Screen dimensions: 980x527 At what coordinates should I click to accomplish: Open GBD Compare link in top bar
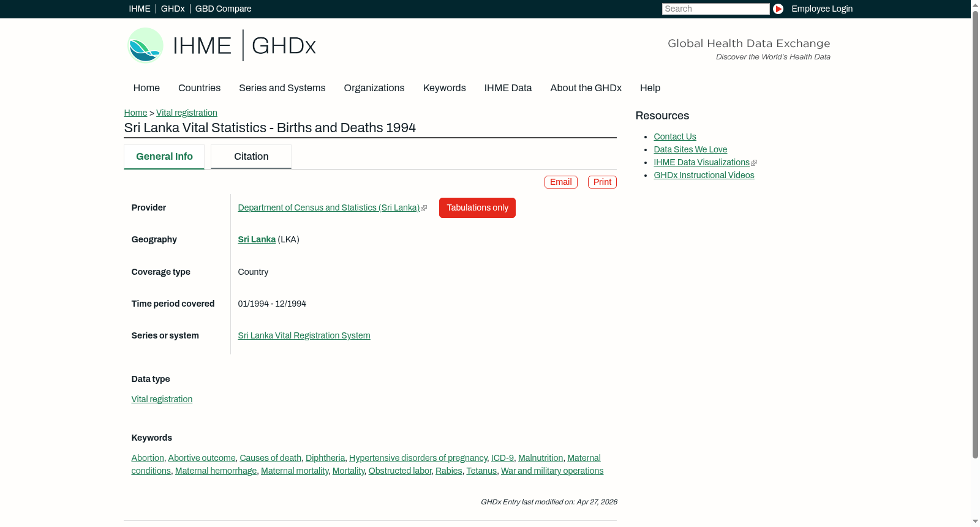pyautogui.click(x=223, y=9)
